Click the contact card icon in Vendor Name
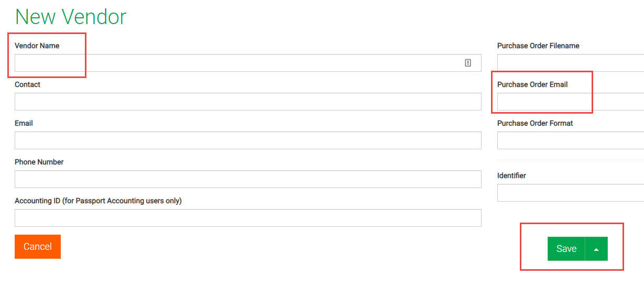Screen dimensions: 644x287 468,63
